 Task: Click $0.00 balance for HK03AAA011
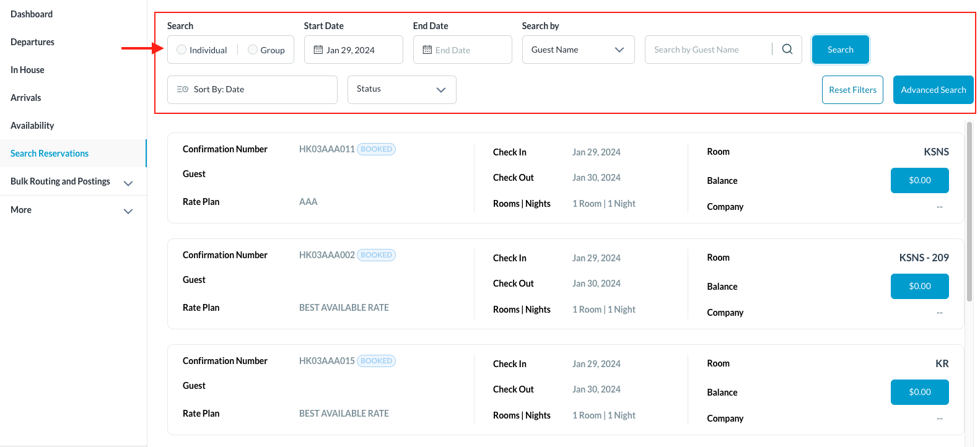920,180
